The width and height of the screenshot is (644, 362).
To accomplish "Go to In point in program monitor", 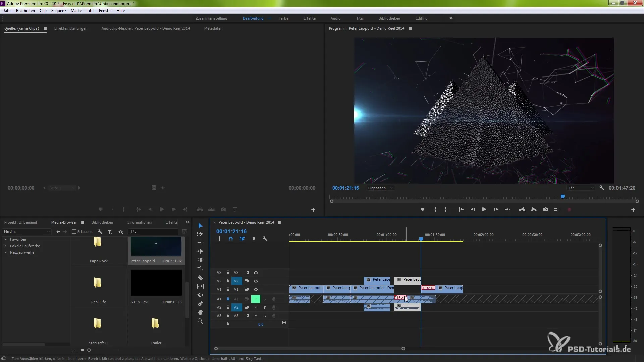I will (461, 209).
